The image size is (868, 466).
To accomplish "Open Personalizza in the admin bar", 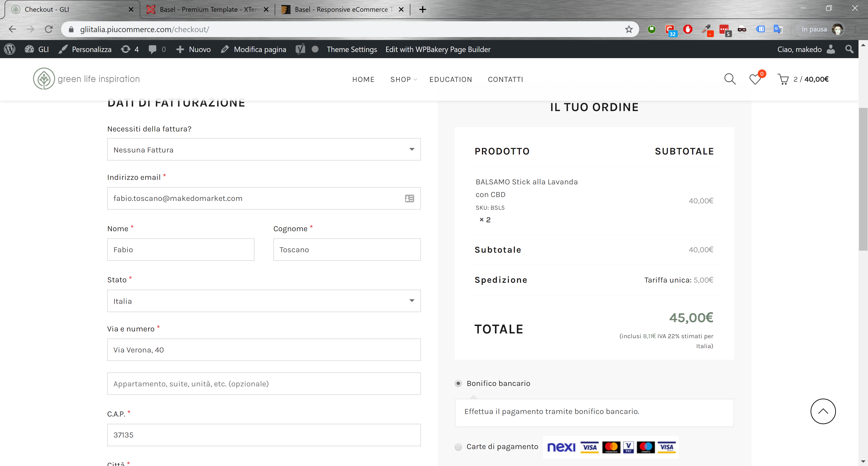I will pyautogui.click(x=85, y=49).
